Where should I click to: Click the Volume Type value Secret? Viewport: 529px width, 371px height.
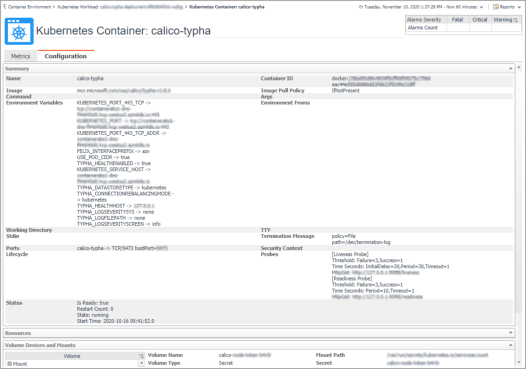[226, 363]
